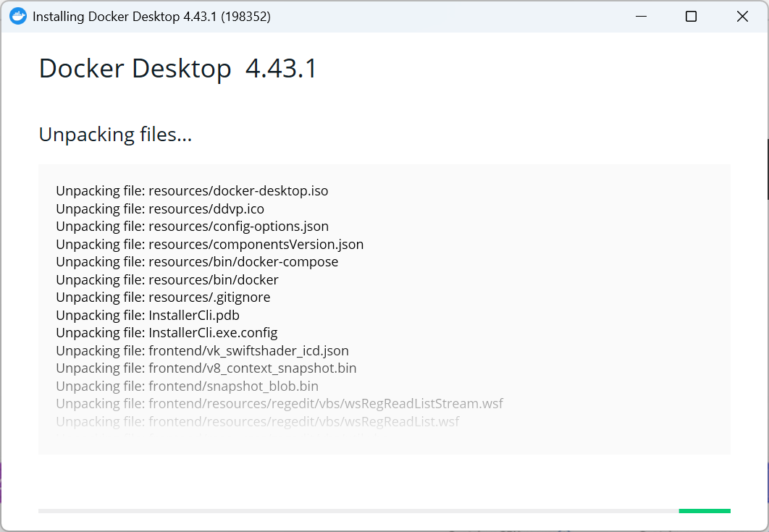Select the resources/bin/docker log line

click(167, 279)
